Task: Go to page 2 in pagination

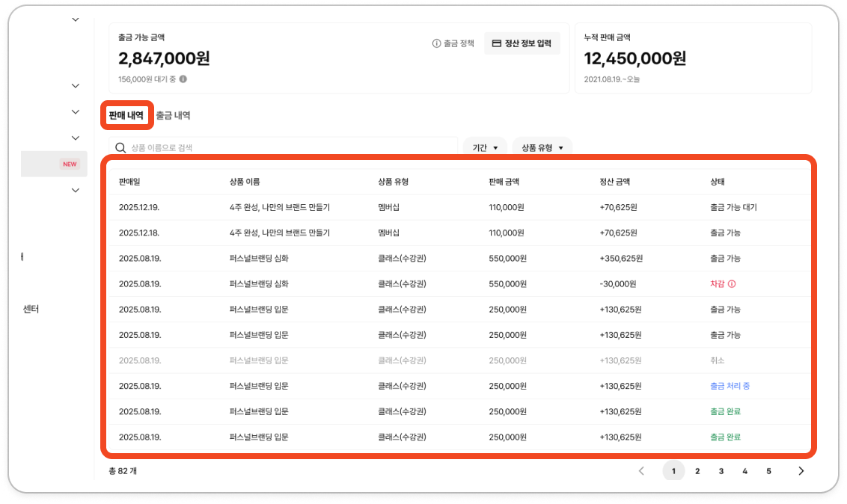Action: [697, 471]
